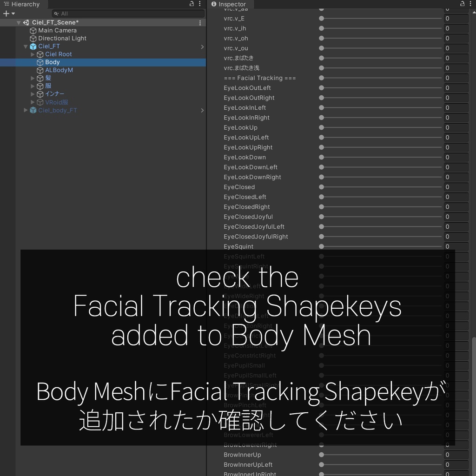476x476 pixels.
Task: Open the Ciel_FT prefab via its arrow button
Action: [x=202, y=46]
